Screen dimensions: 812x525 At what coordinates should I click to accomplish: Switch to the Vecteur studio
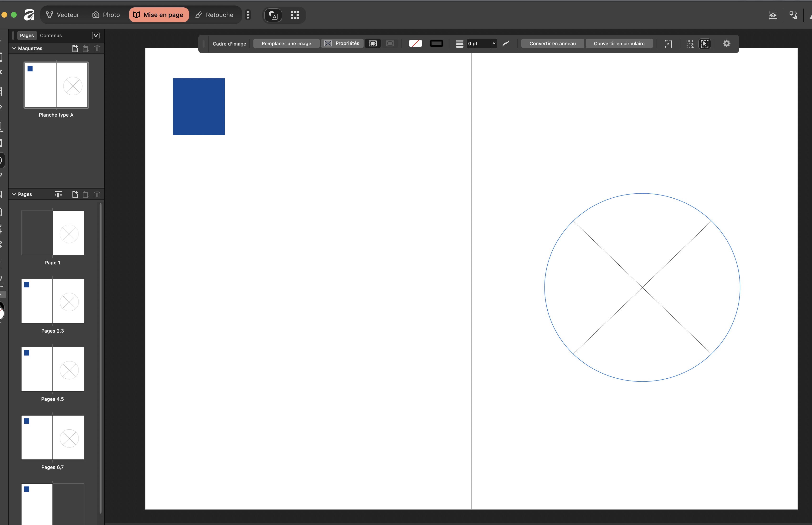coord(63,15)
